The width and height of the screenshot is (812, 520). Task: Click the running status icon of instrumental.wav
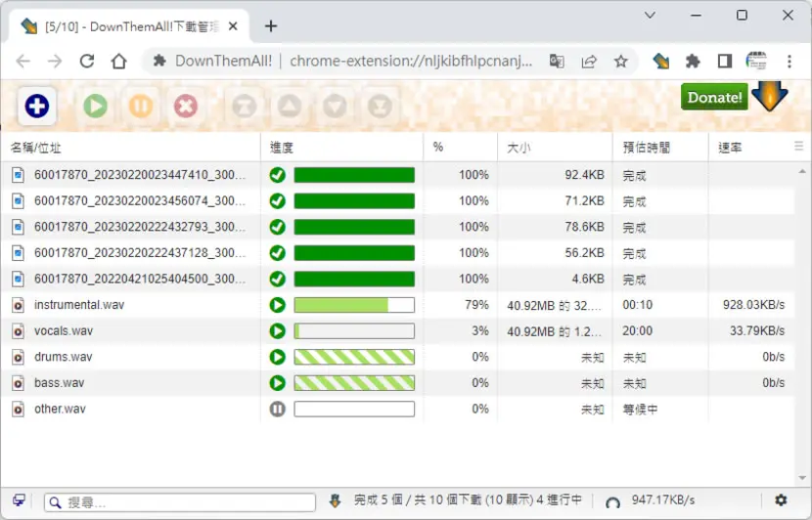tap(278, 305)
